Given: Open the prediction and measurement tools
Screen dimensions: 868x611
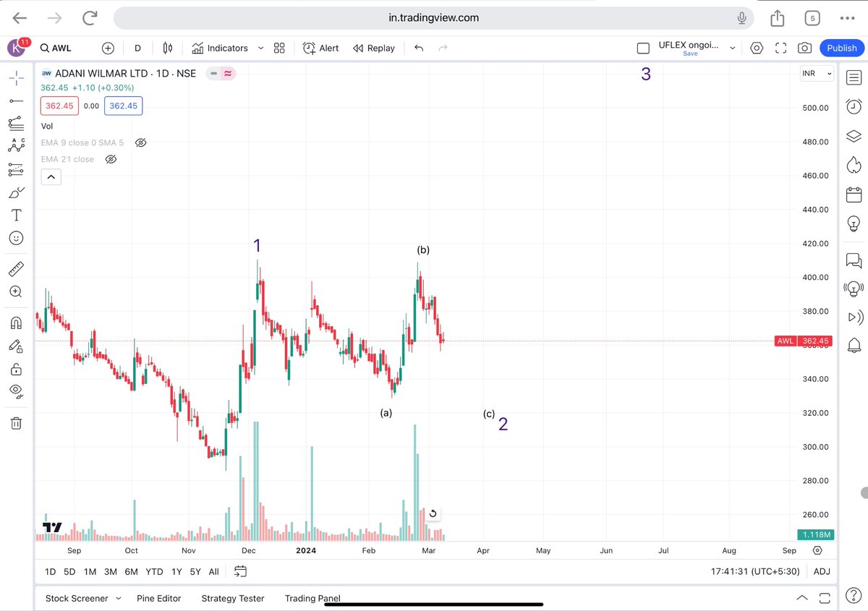Looking at the screenshot, I should 16,169.
